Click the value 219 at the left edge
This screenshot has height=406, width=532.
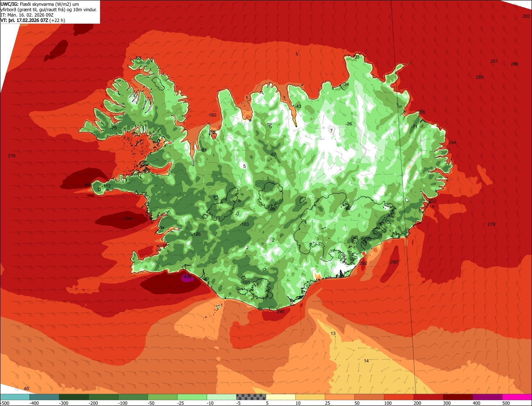pos(12,156)
